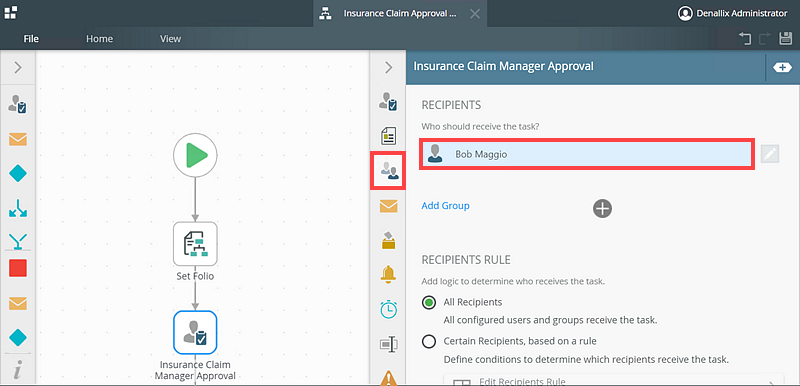Pick the red End square step in the toolbox
This screenshot has width=800, height=386.
coord(18,268)
